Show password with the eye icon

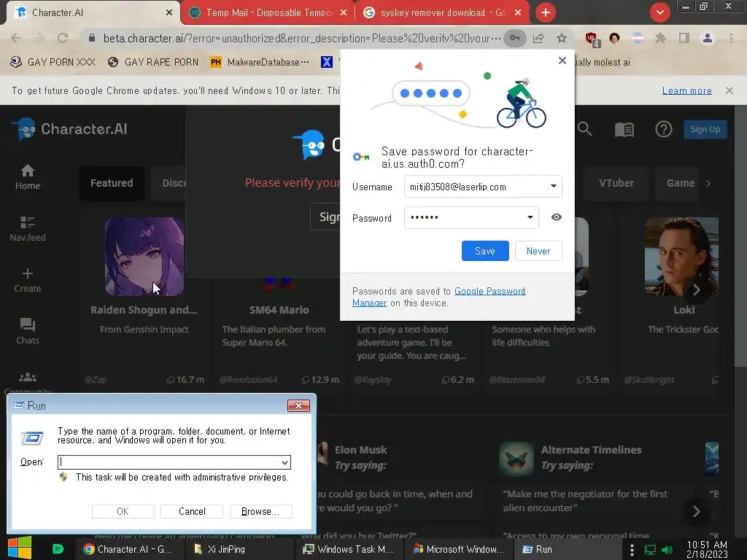pos(556,217)
